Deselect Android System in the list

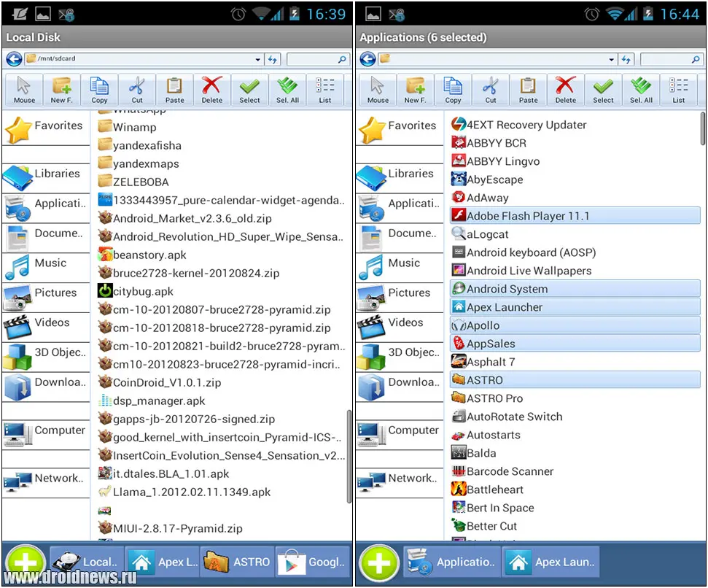pos(575,289)
